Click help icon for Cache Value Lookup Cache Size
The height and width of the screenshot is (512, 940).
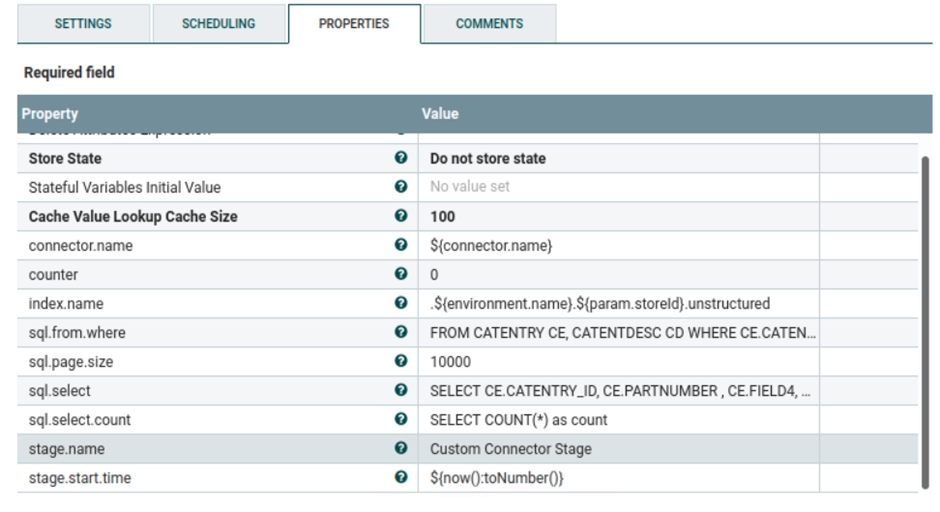point(401,216)
